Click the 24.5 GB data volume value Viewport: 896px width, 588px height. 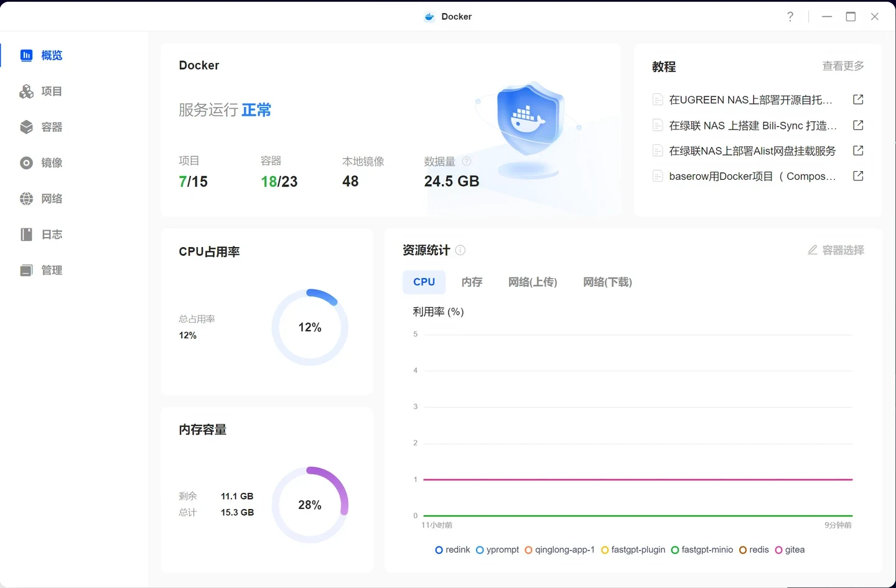click(x=452, y=182)
